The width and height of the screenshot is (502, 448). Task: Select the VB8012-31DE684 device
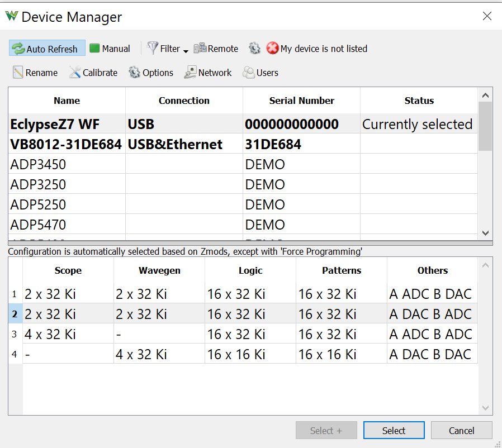(x=243, y=144)
